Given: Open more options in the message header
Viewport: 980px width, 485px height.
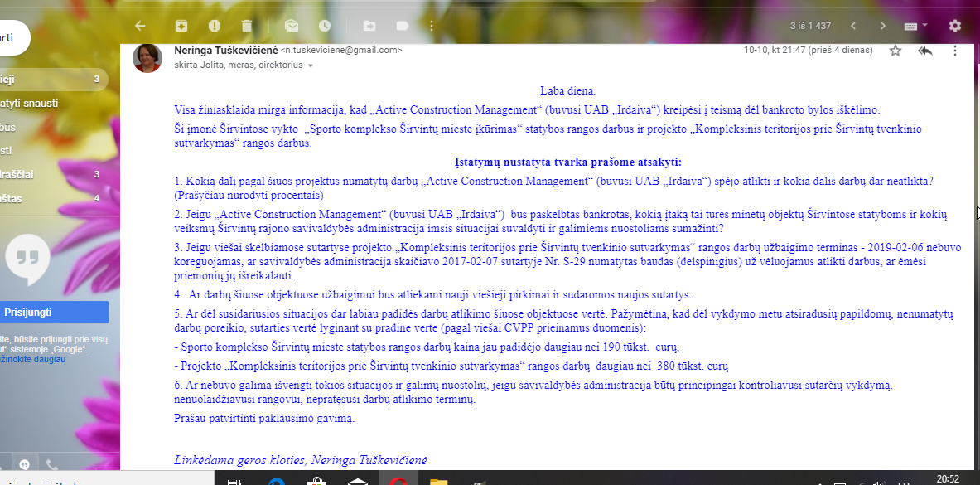Looking at the screenshot, I should (955, 51).
